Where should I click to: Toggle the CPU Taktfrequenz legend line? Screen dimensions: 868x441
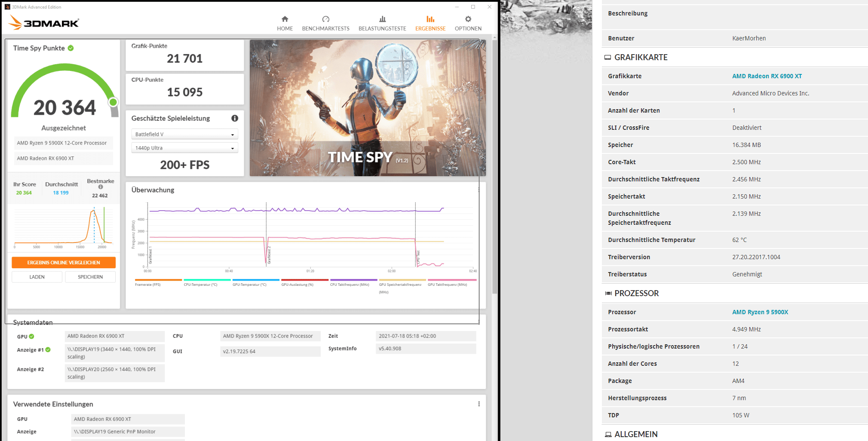(353, 282)
